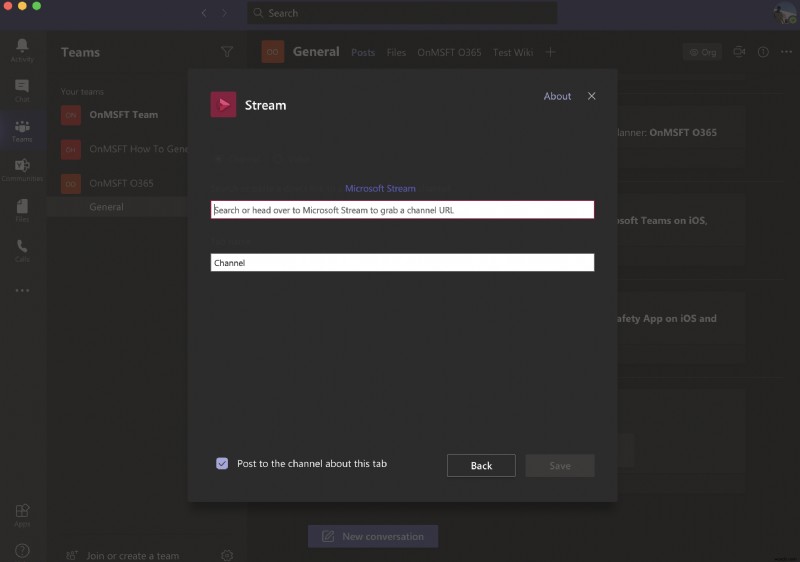
Task: Focus the channel URL search field
Action: [x=402, y=210]
